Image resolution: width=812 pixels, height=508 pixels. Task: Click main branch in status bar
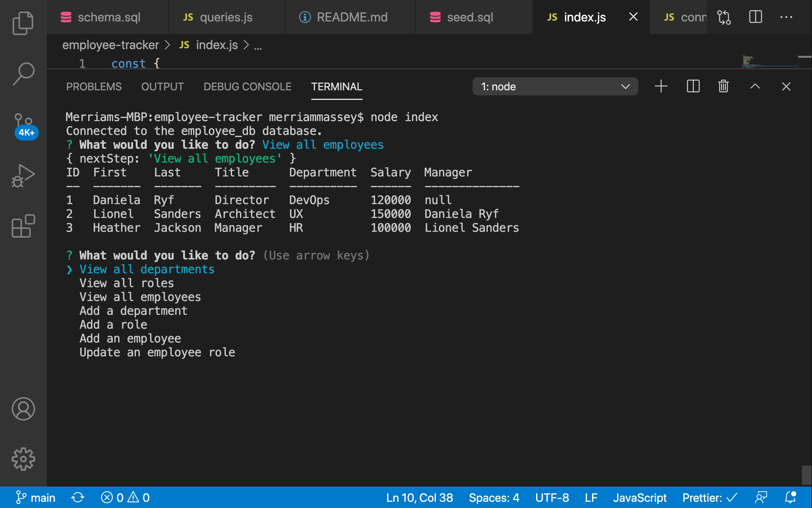[x=36, y=498]
